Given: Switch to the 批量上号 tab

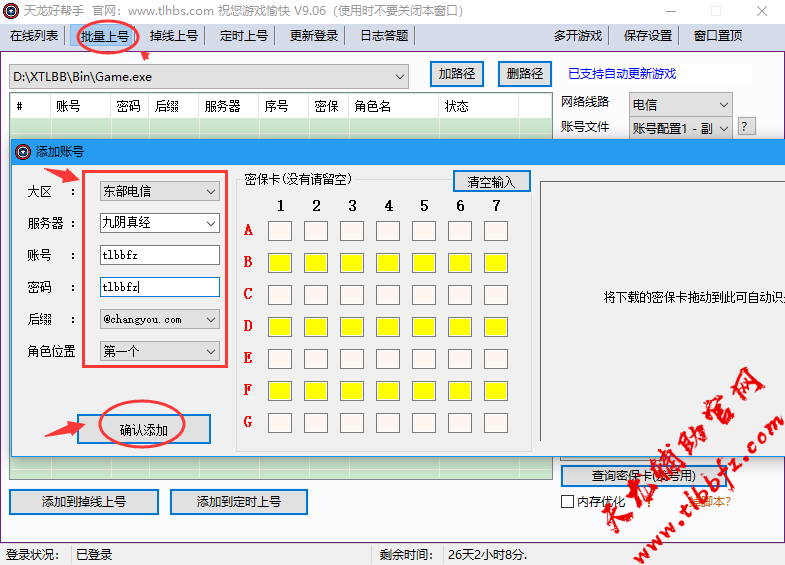Looking at the screenshot, I should click(x=105, y=36).
